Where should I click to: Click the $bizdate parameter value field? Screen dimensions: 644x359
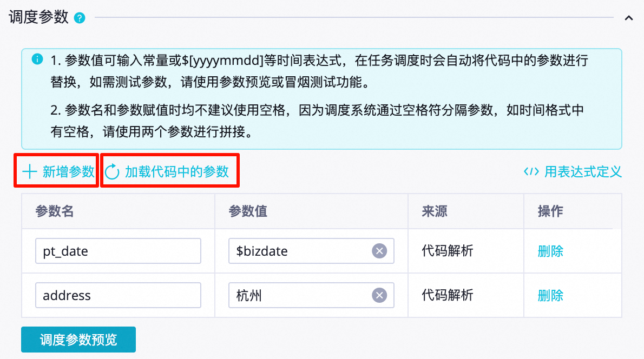300,251
